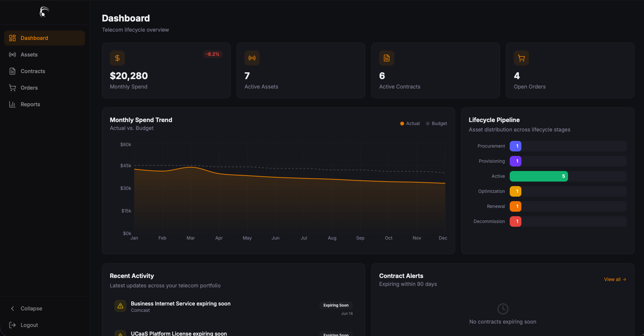The image size is (644, 336).
Task: Click the $45k label on chart axis
Action: (x=126, y=166)
